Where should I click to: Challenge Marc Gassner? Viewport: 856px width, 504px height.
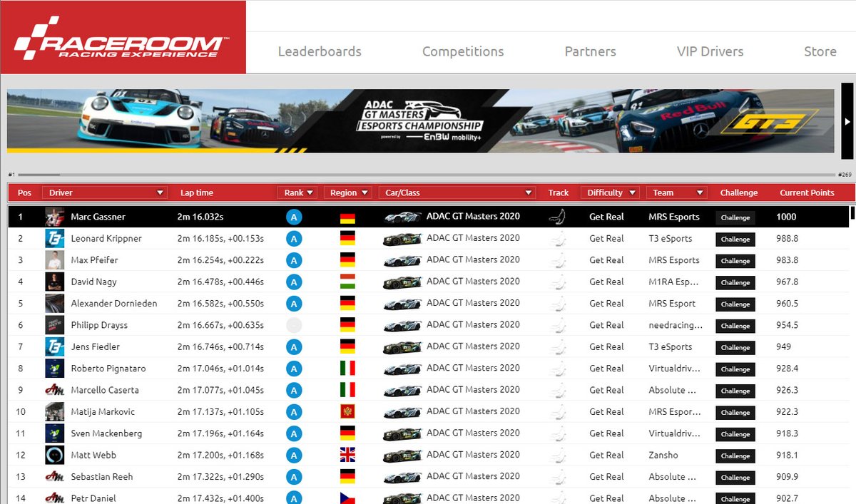735,217
